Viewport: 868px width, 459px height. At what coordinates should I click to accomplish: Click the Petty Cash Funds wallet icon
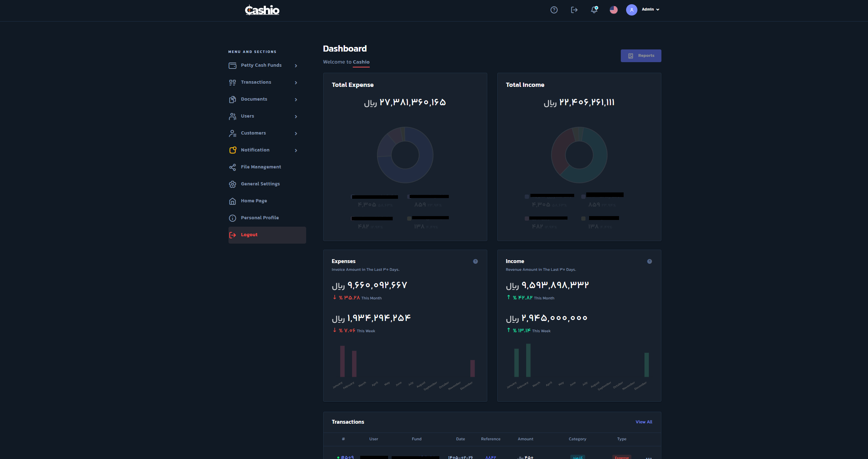232,65
